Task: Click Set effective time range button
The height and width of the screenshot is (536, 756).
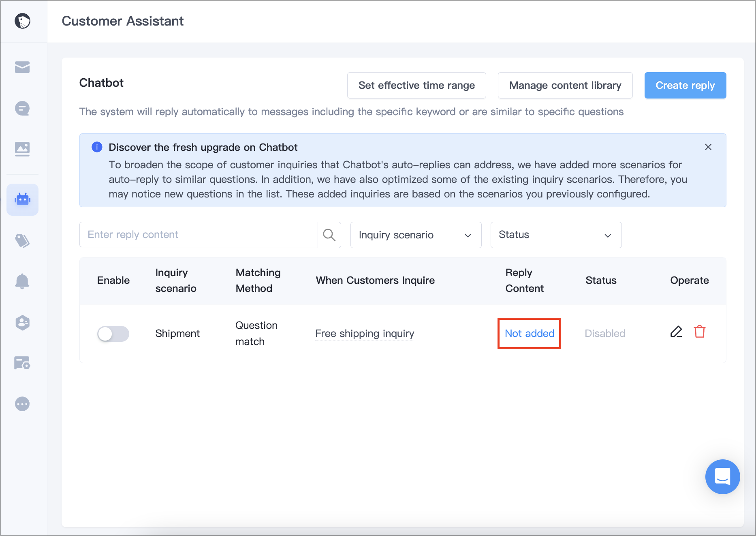Action: pyautogui.click(x=416, y=86)
